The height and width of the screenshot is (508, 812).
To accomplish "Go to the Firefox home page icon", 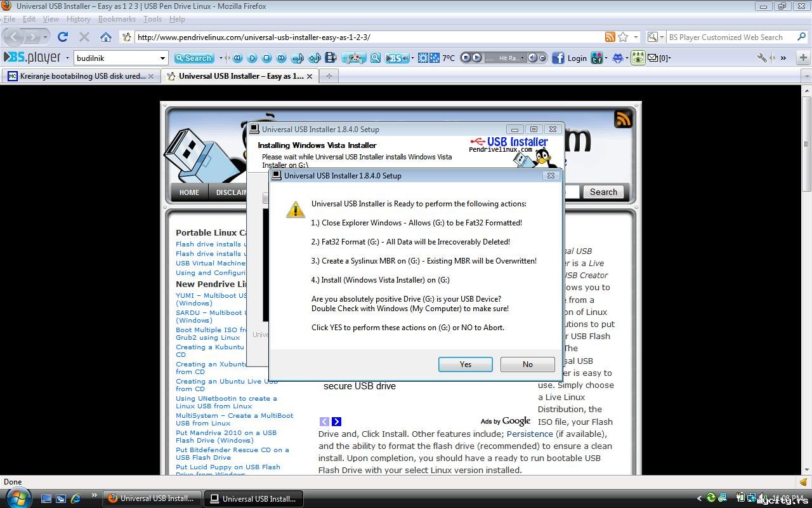I will [x=106, y=37].
